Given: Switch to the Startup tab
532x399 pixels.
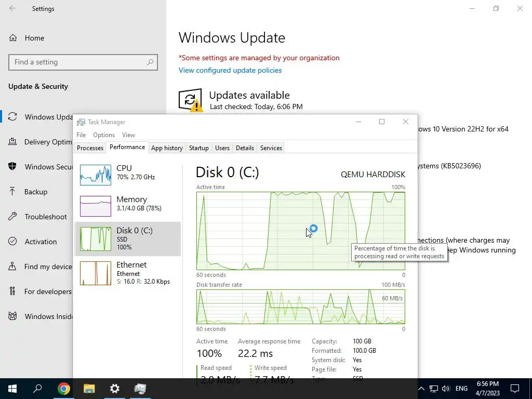Looking at the screenshot, I should click(x=199, y=148).
